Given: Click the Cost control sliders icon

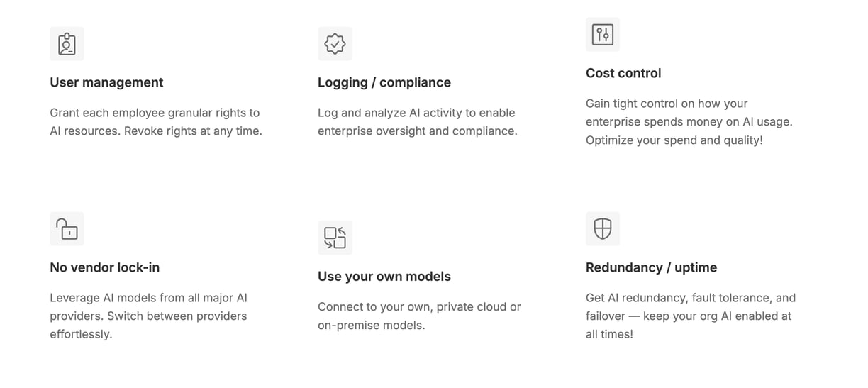Looking at the screenshot, I should pyautogui.click(x=603, y=34).
